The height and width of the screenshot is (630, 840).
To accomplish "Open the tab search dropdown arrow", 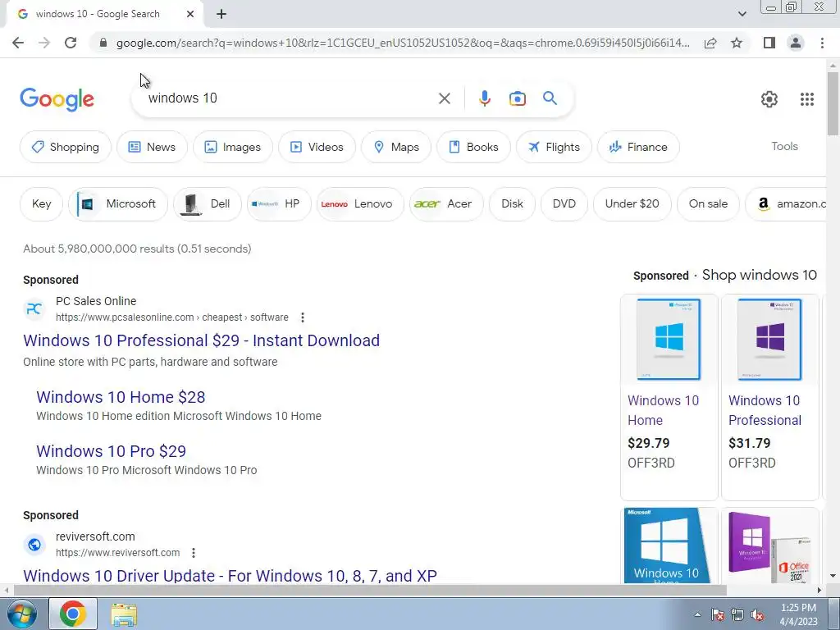I will (x=742, y=14).
